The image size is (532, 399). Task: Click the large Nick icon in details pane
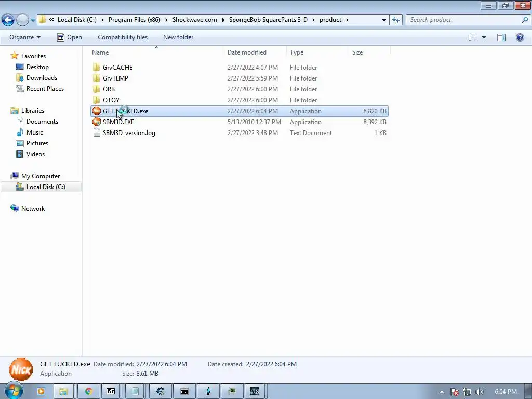[x=21, y=369]
